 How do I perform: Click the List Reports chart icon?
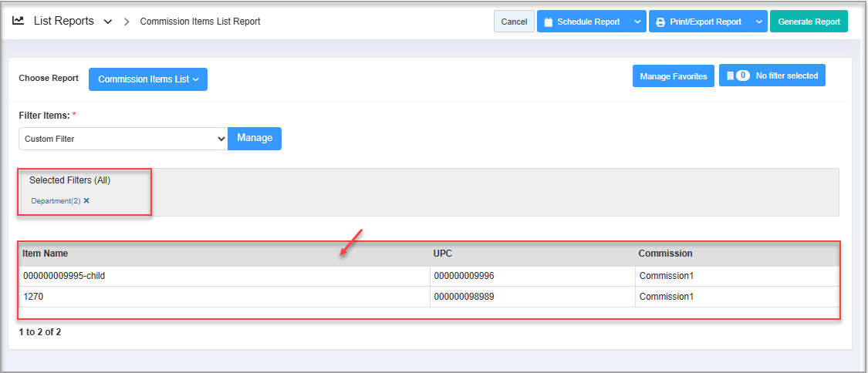[18, 21]
